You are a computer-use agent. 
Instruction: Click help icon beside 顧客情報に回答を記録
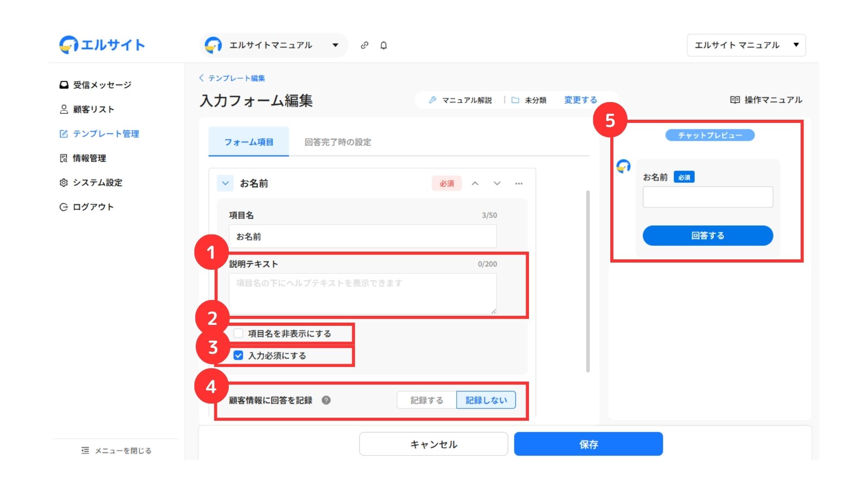pyautogui.click(x=326, y=400)
